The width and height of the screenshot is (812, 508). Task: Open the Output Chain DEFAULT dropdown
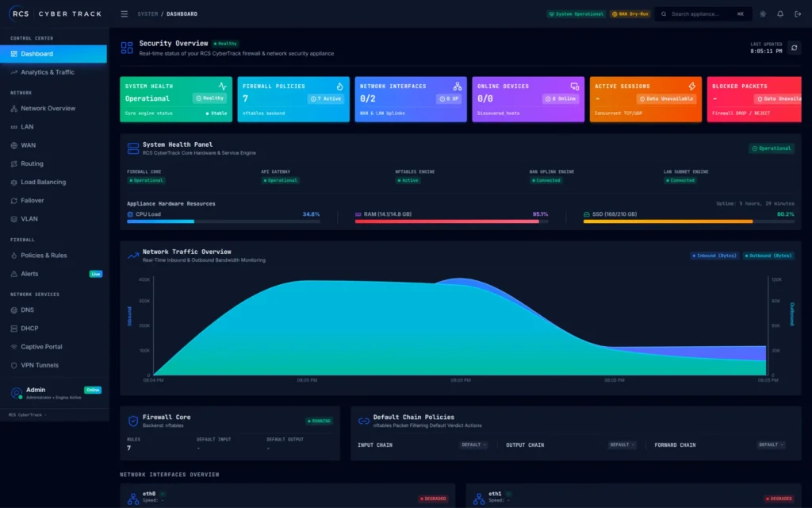622,444
